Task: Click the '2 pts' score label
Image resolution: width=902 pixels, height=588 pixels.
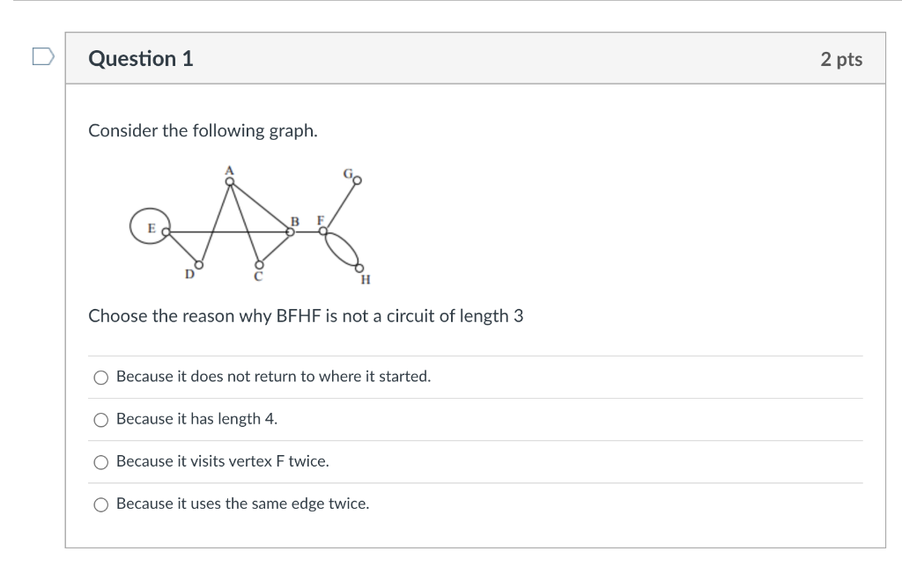Action: point(841,59)
